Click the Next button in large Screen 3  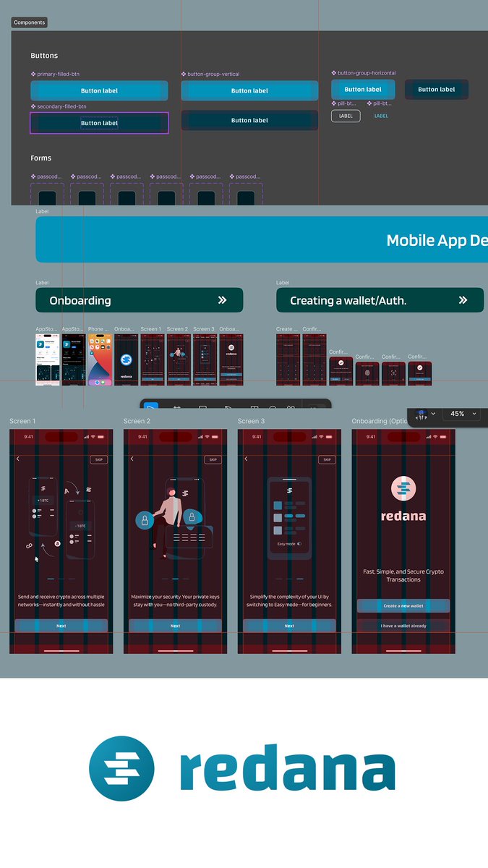289,626
